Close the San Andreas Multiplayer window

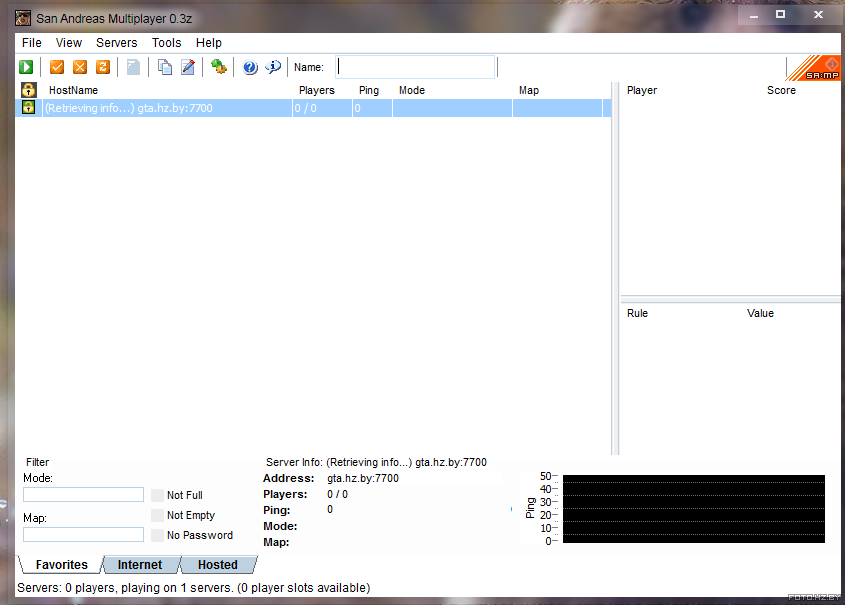pos(818,15)
